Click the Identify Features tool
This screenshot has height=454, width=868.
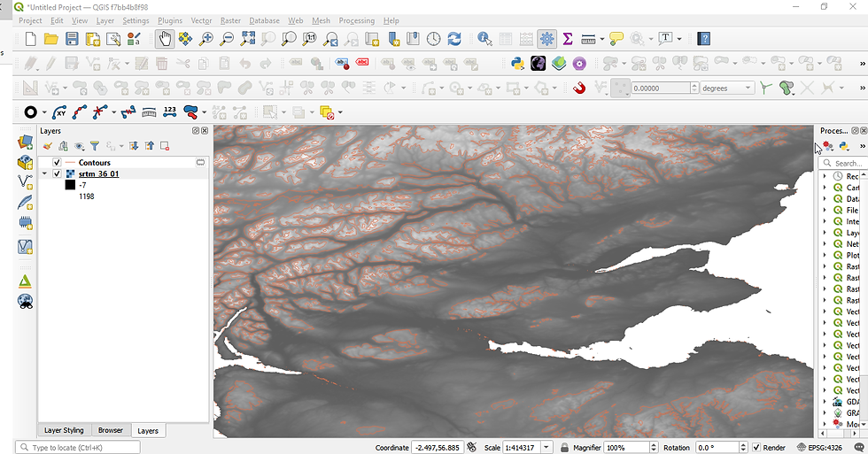coord(484,39)
